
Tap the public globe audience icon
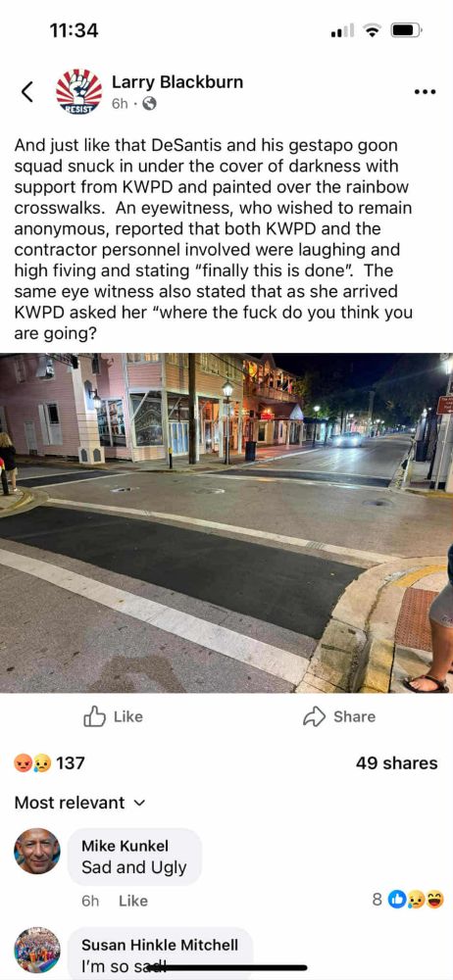pos(149,105)
